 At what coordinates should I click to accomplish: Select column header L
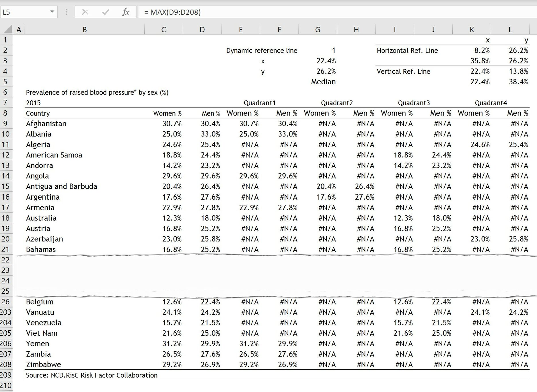[x=510, y=29]
